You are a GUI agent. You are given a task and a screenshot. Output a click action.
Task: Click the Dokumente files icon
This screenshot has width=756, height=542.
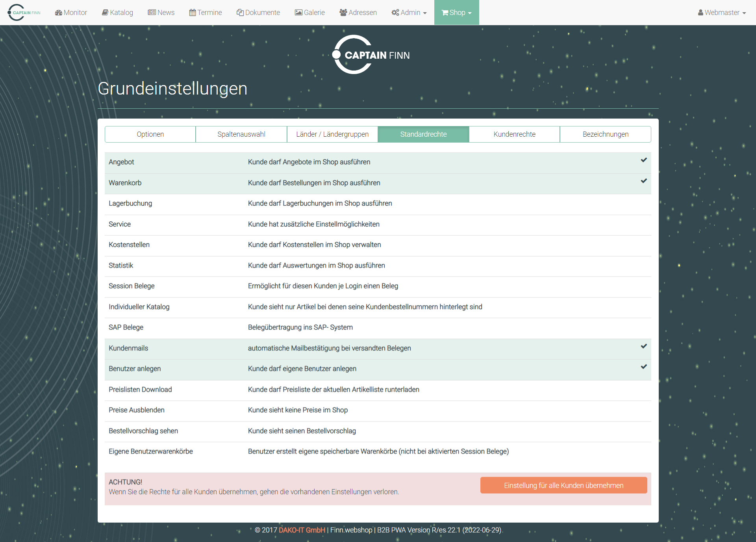pyautogui.click(x=240, y=13)
